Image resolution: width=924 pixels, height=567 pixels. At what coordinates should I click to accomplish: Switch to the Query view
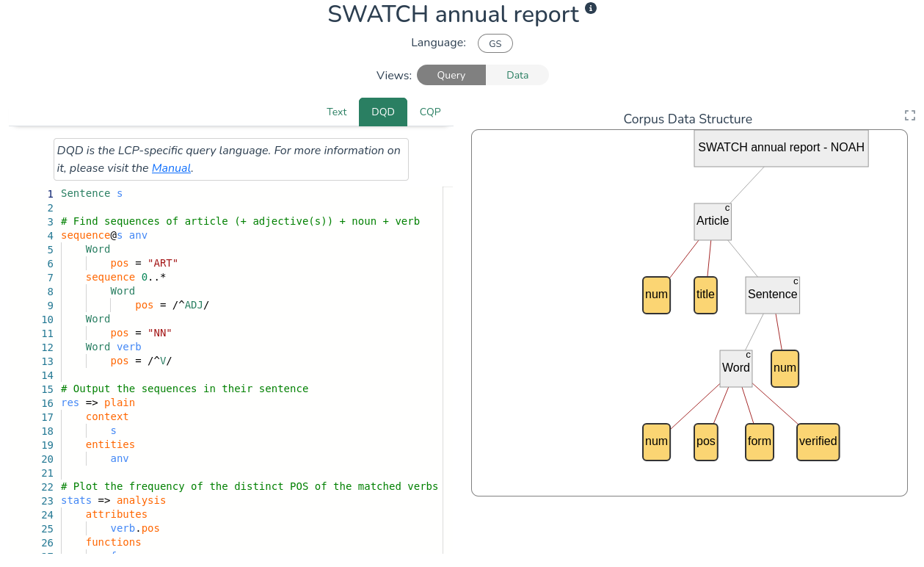click(x=451, y=75)
